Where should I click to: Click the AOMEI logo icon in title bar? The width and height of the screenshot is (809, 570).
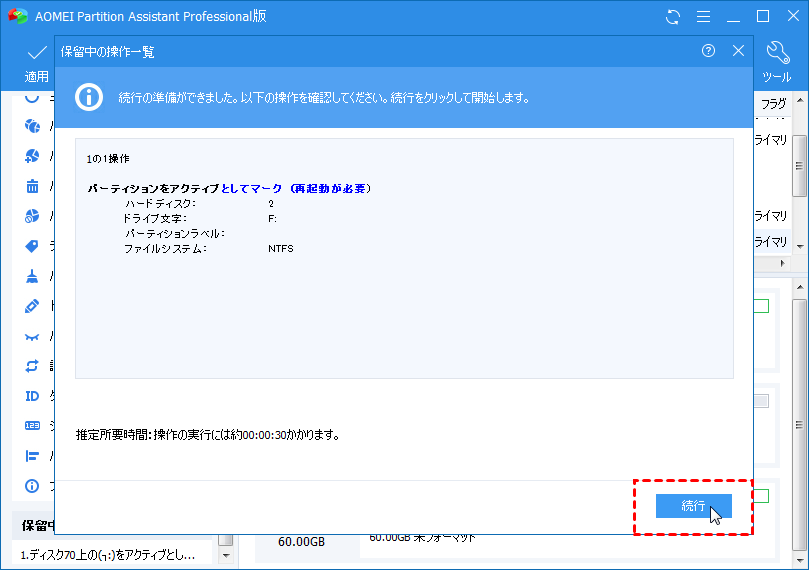click(18, 16)
